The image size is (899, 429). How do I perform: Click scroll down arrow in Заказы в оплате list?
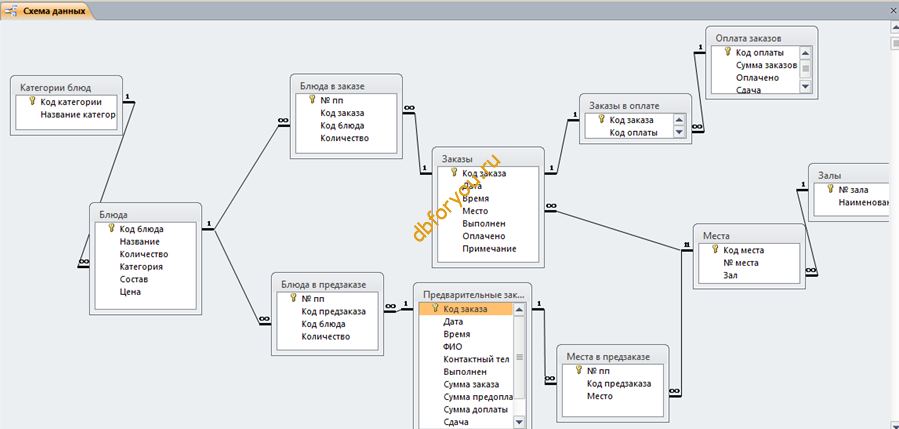pos(679,132)
